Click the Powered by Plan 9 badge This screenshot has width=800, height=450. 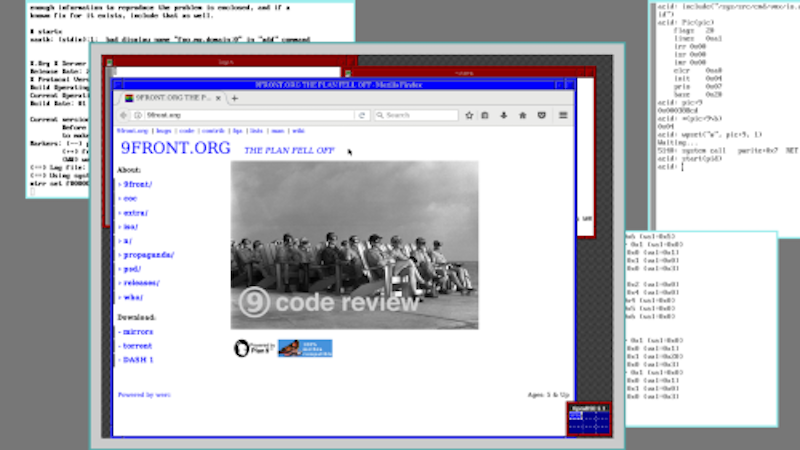click(254, 348)
